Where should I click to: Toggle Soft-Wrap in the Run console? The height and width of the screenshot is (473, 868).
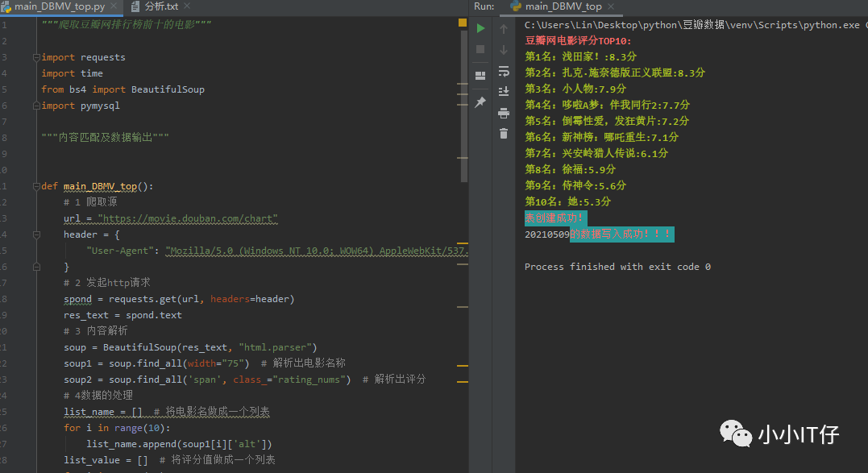[503, 72]
